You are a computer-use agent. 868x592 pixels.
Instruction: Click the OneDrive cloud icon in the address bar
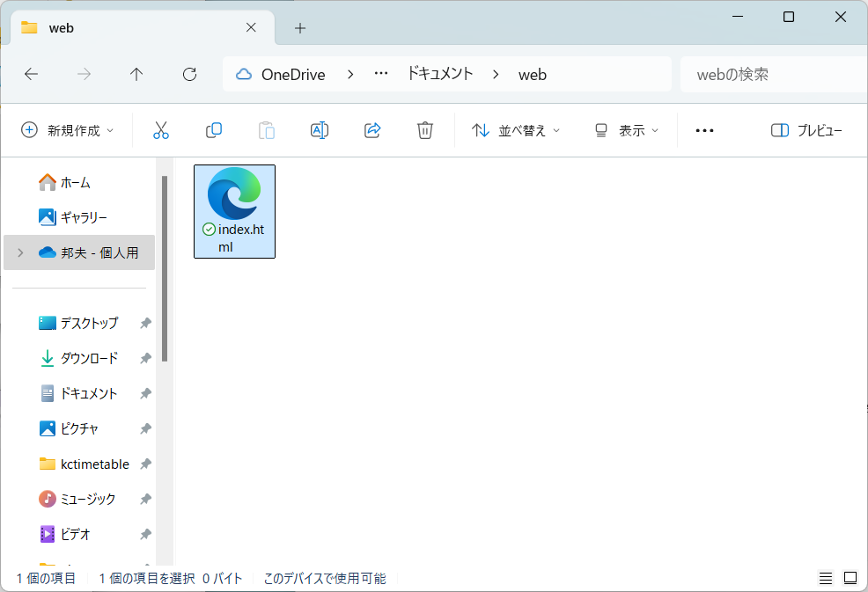click(243, 74)
